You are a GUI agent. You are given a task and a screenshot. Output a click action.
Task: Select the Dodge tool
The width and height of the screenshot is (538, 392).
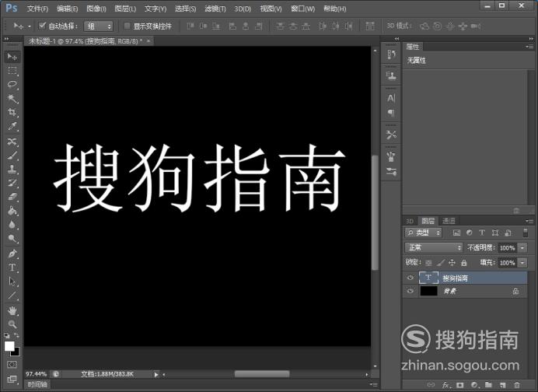pyautogui.click(x=12, y=238)
